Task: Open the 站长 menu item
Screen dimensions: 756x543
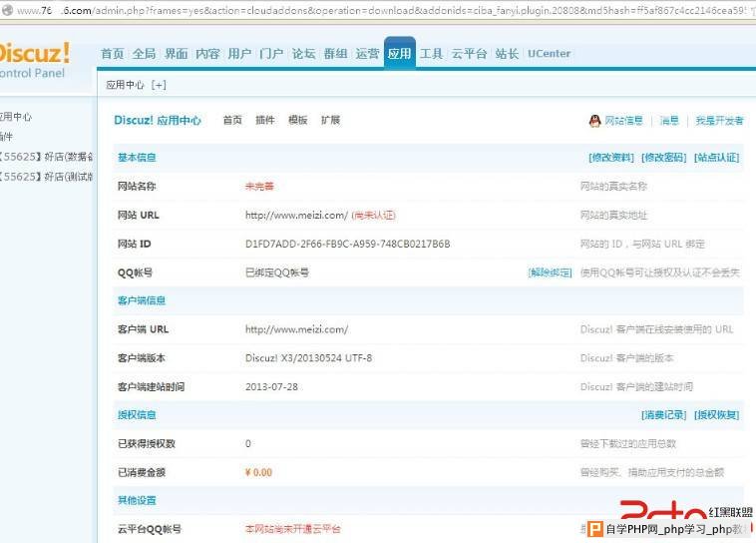Action: (x=507, y=54)
